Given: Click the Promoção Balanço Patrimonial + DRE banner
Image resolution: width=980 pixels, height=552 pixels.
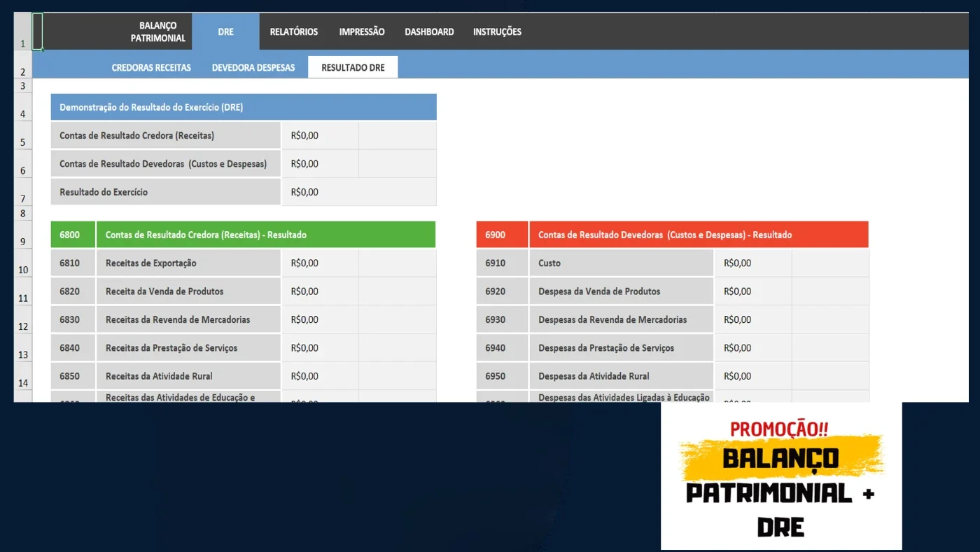Looking at the screenshot, I should [781, 476].
